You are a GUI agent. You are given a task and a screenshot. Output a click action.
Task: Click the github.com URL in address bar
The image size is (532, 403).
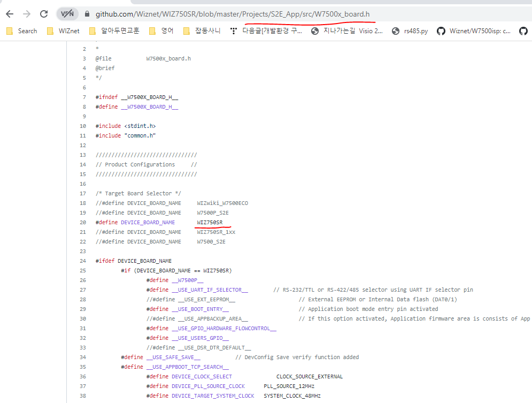click(233, 14)
